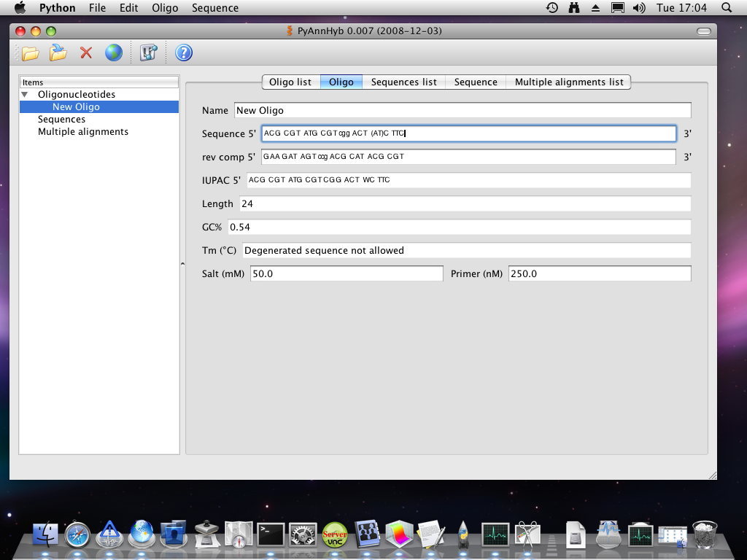Click the red X delete toolbar icon

point(86,53)
